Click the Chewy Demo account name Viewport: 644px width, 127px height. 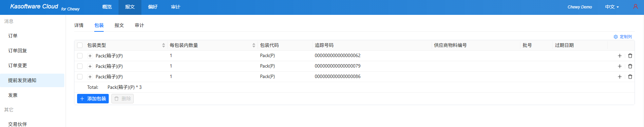580,7
